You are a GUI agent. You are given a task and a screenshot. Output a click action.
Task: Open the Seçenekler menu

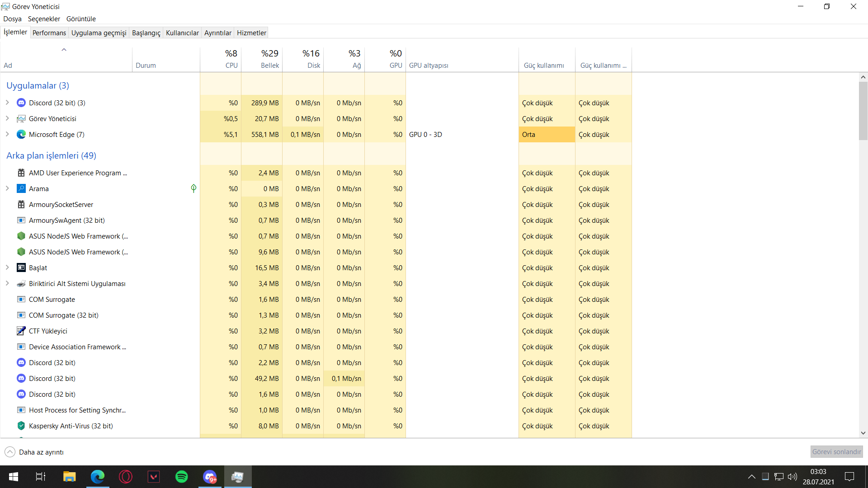[x=44, y=19]
